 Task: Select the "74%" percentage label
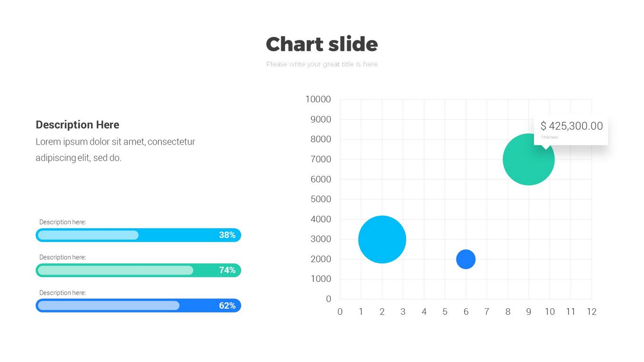pyautogui.click(x=227, y=270)
